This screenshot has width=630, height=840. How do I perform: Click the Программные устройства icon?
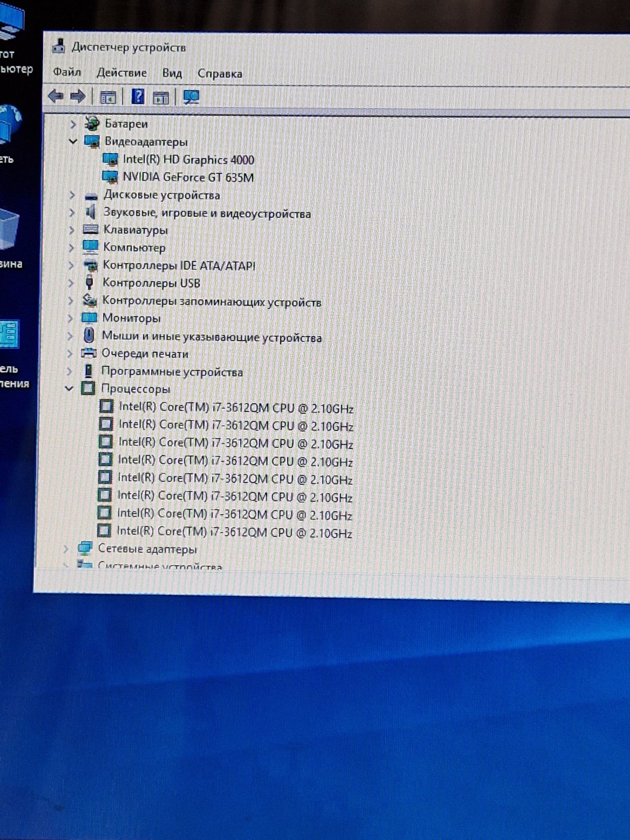pyautogui.click(x=88, y=371)
